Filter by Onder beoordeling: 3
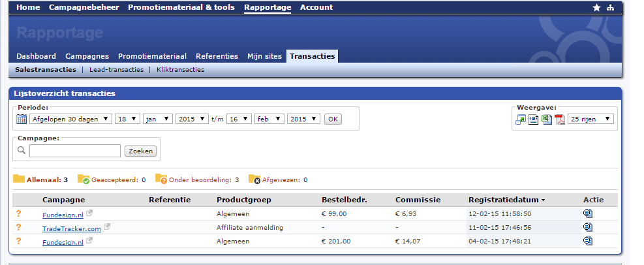644x265 pixels. tap(204, 180)
